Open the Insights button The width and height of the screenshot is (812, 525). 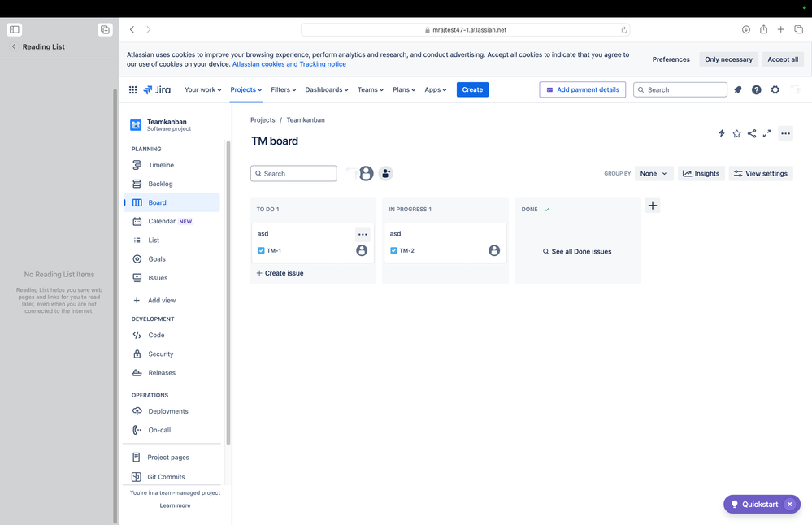pos(701,173)
